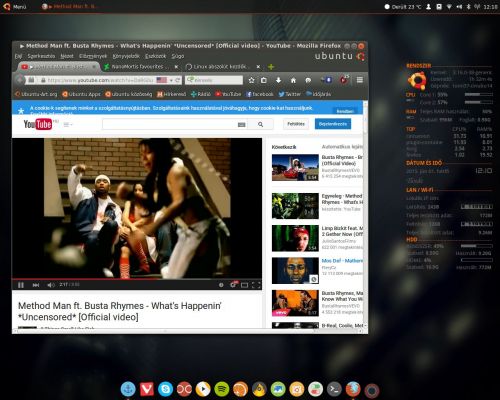Image resolution: width=500 pixels, height=400 pixels.
Task: Click the Firefox icon in the dock
Action: (x=353, y=389)
